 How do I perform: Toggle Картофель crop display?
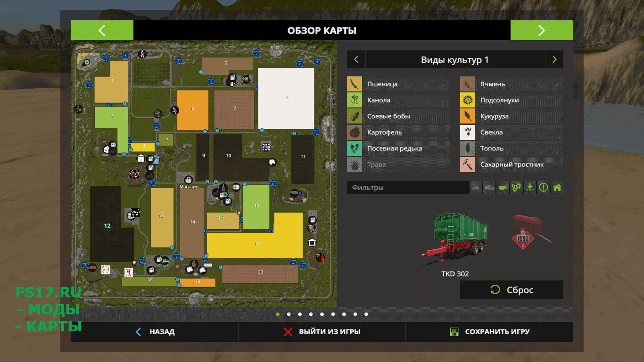pyautogui.click(x=399, y=132)
